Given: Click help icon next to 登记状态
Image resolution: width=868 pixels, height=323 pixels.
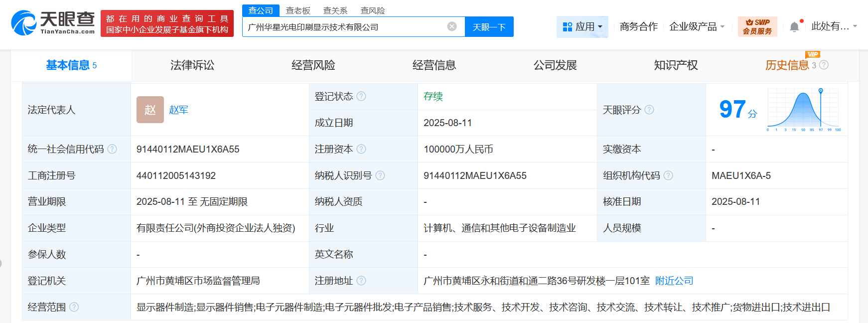Looking at the screenshot, I should click(x=362, y=96).
